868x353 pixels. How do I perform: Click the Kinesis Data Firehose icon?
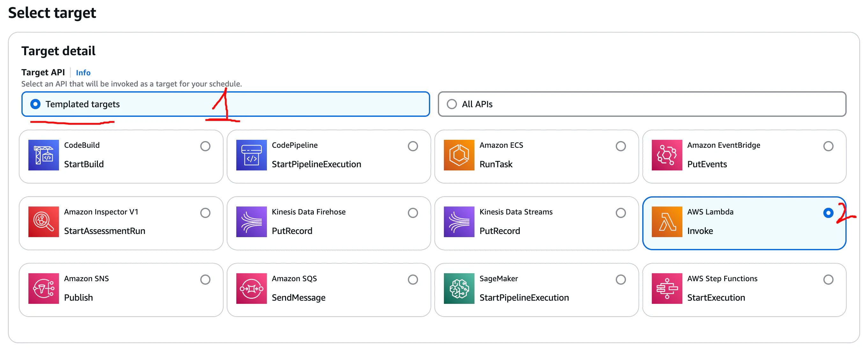point(251,222)
